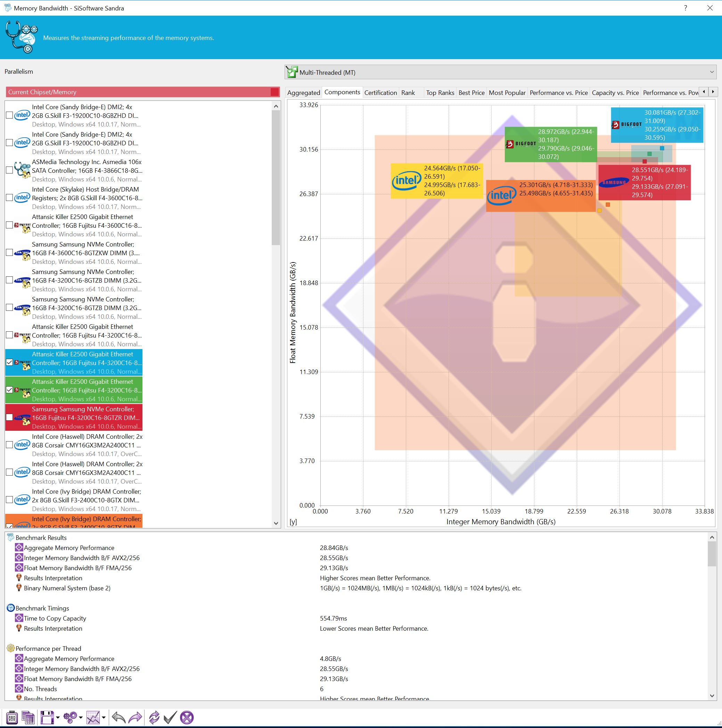
Task: Click the red Current Chipset/Memory color square
Action: coord(274,92)
